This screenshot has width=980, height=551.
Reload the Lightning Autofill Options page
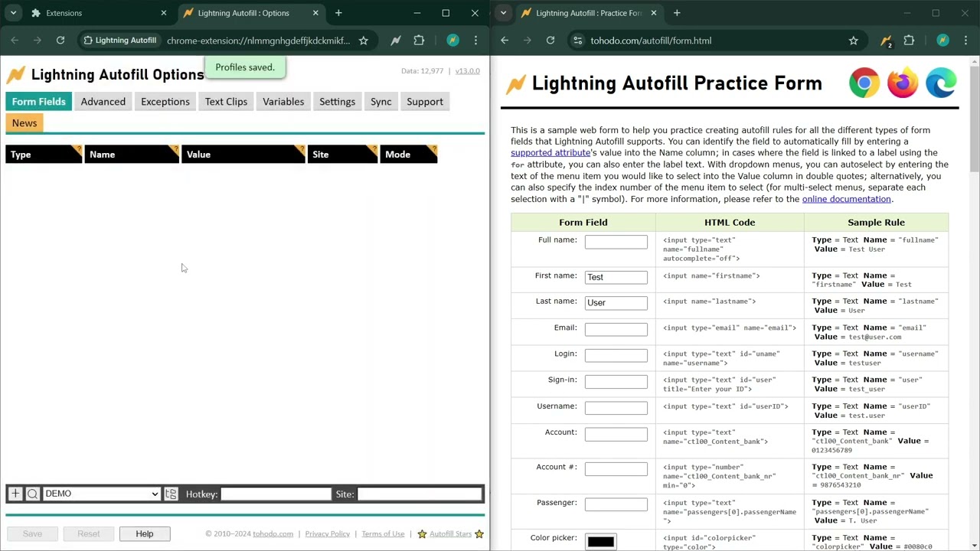60,41
